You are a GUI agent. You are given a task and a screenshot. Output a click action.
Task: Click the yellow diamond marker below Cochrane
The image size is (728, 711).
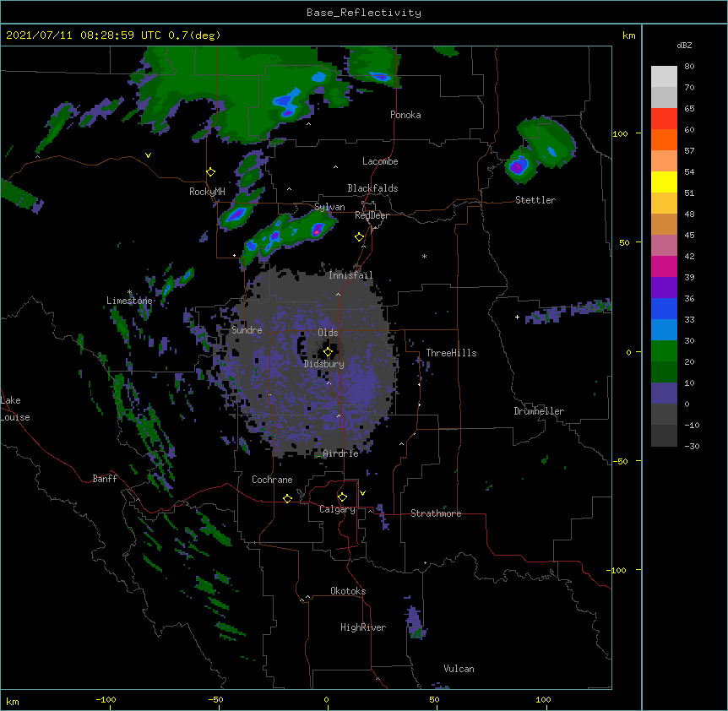[x=287, y=498]
